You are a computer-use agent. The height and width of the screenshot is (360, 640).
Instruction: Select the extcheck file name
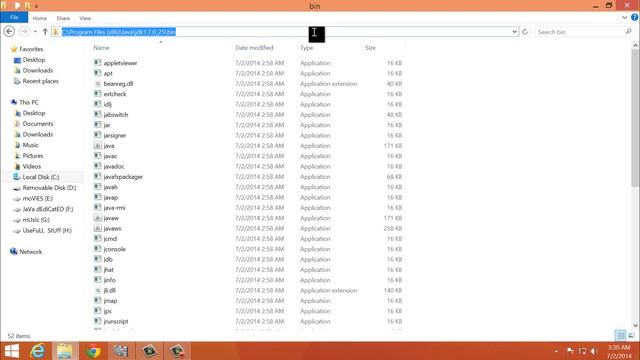115,94
